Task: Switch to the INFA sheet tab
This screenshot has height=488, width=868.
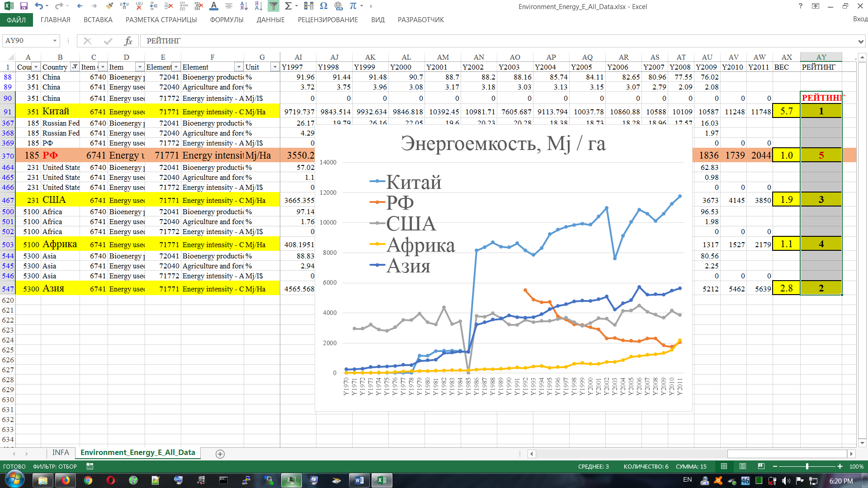Action: (61, 453)
